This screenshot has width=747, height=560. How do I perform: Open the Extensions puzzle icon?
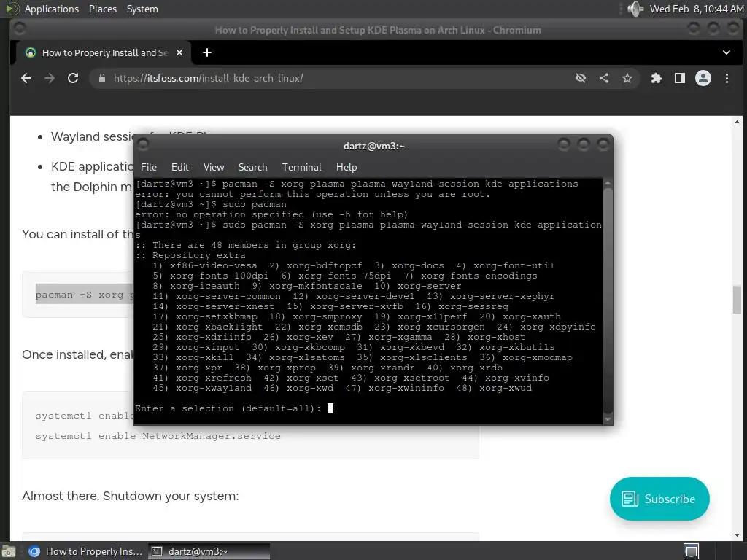(657, 78)
